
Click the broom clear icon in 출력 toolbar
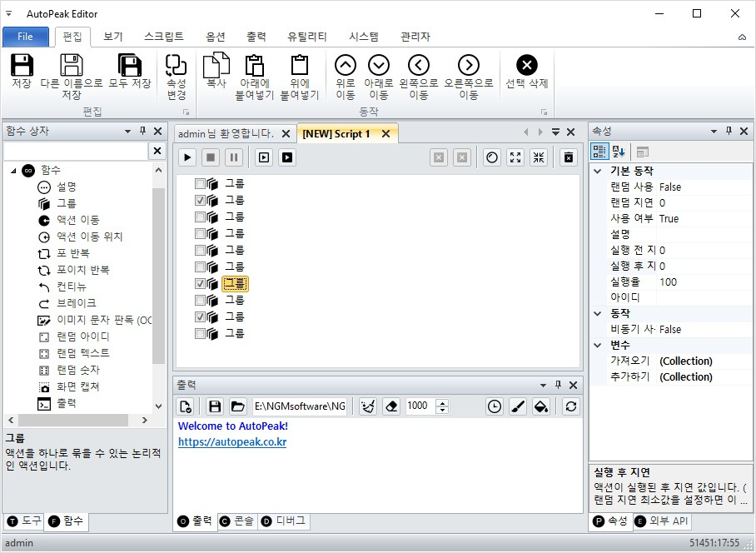pos(368,406)
